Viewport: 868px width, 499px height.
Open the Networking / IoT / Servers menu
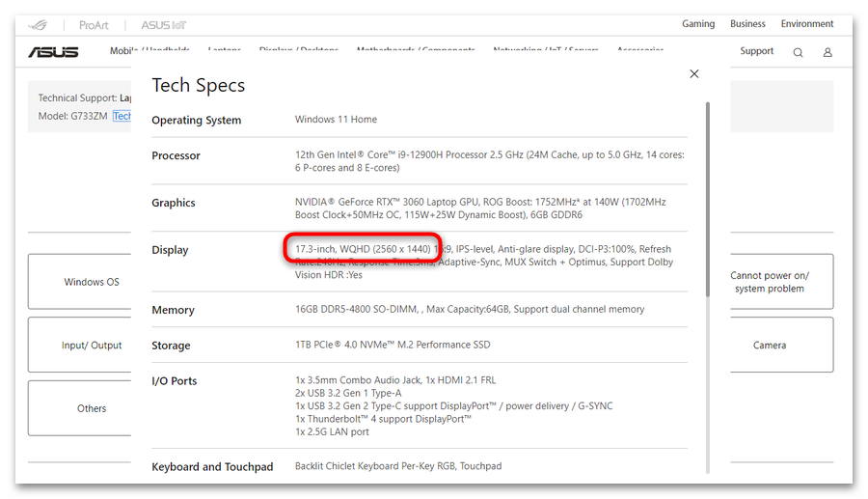(546, 50)
